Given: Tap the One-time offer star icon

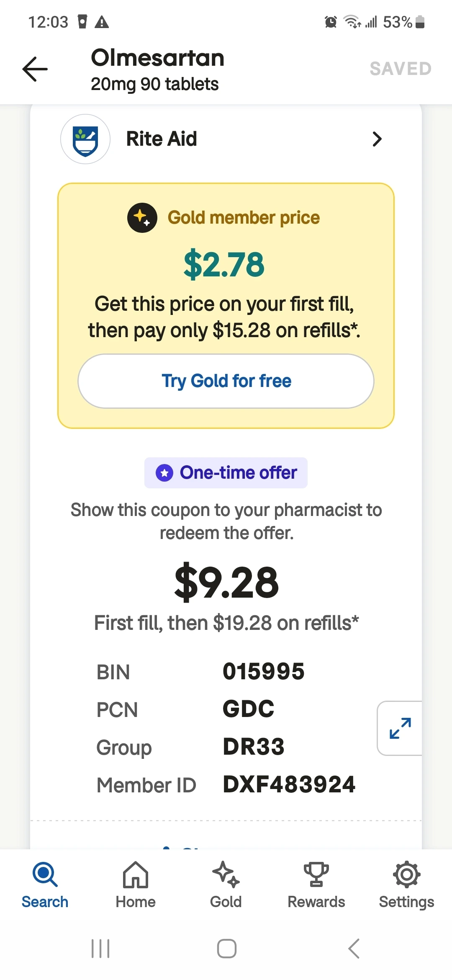Looking at the screenshot, I should [x=164, y=473].
